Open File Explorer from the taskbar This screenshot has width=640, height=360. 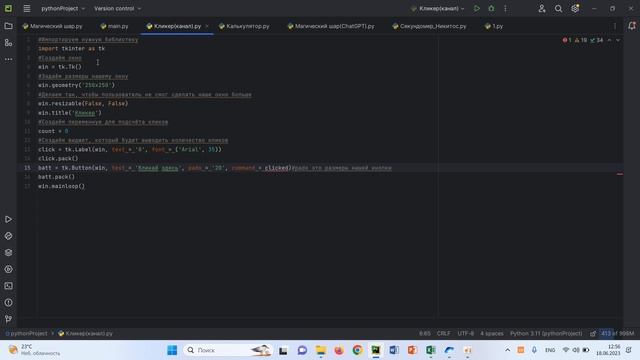320,350
